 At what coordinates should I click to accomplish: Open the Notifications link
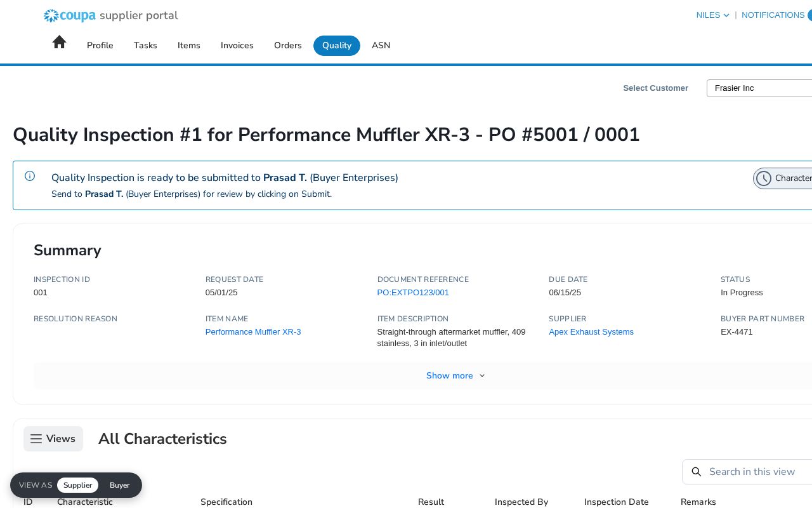pyautogui.click(x=773, y=15)
